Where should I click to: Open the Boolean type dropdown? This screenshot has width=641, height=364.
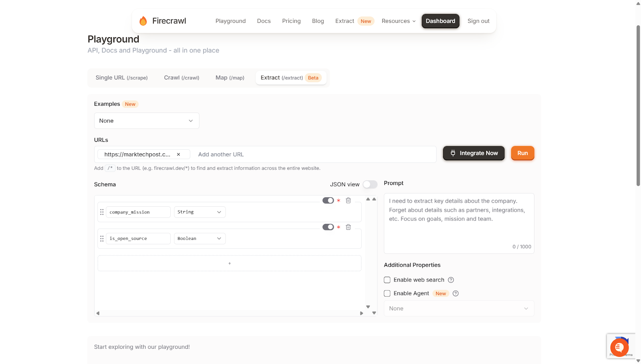tap(200, 239)
